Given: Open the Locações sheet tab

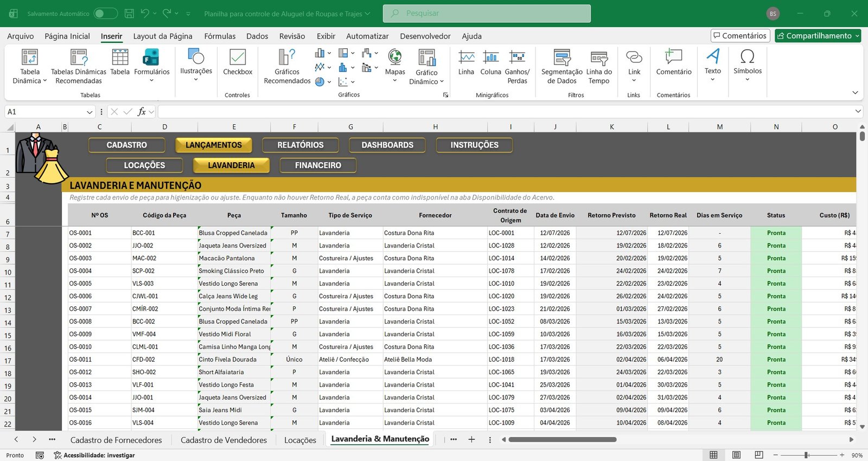Looking at the screenshot, I should [300, 440].
